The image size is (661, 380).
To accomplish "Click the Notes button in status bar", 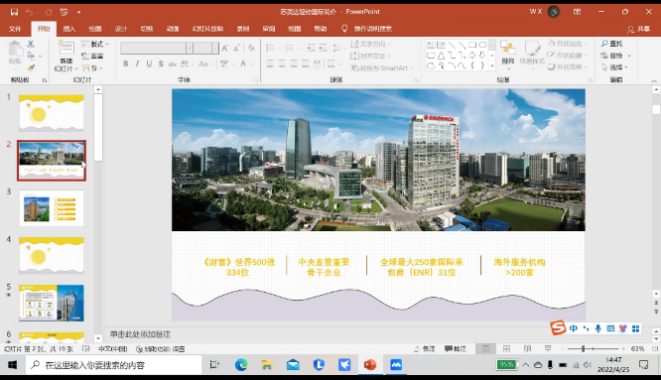I will click(425, 349).
